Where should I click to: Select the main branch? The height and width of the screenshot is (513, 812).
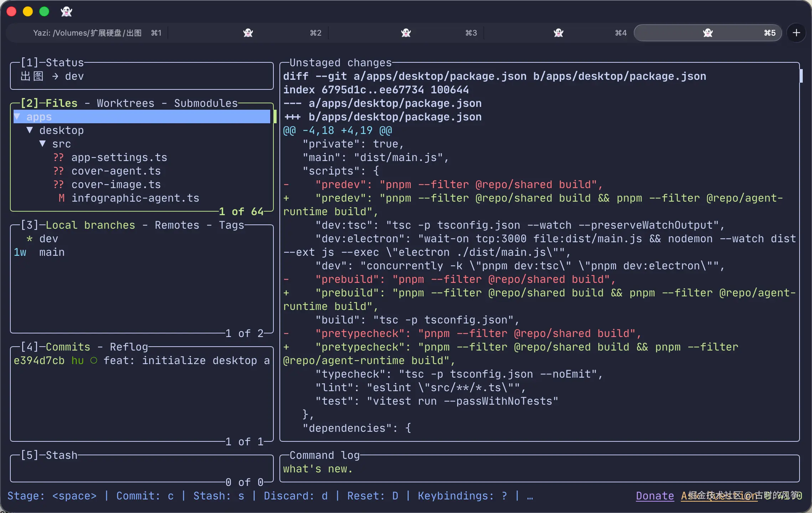point(52,252)
